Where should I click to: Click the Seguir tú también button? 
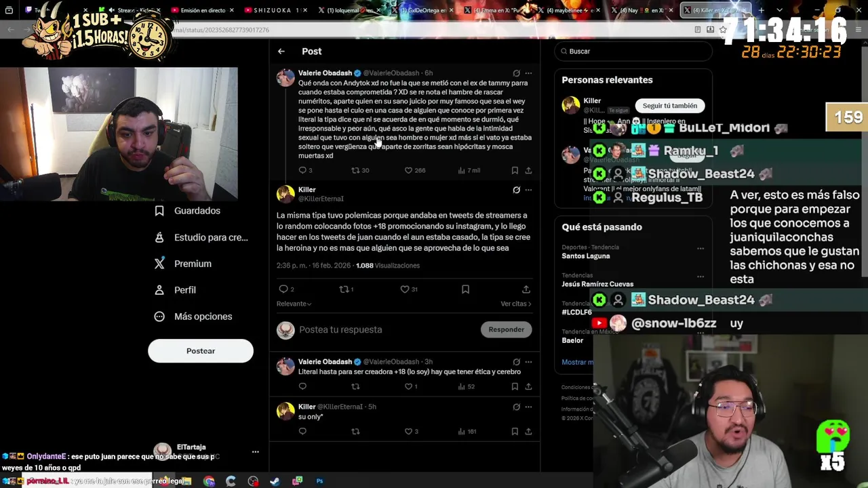[x=670, y=106]
